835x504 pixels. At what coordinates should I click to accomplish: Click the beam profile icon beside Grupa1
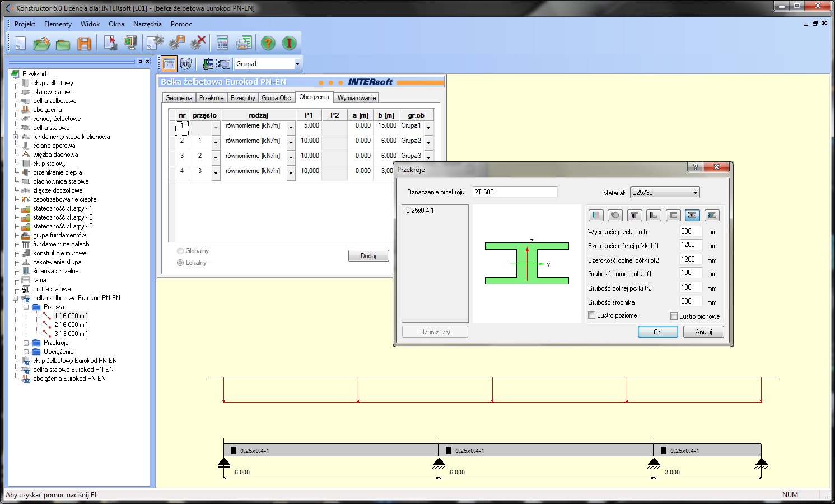pos(223,64)
